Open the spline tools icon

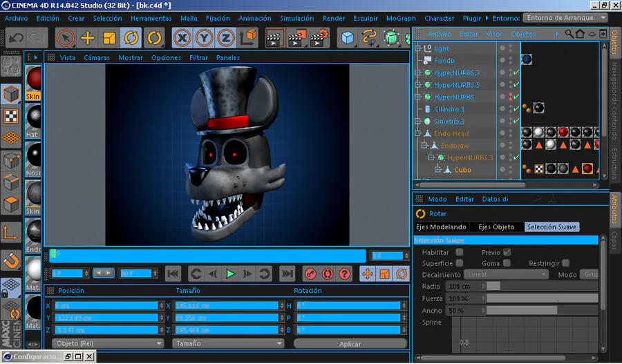click(369, 38)
